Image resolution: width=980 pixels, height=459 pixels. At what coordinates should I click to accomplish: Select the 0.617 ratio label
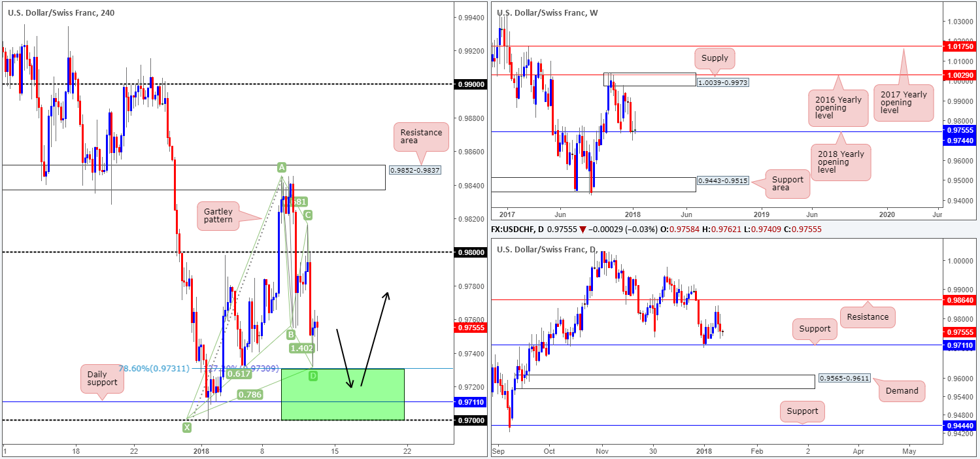[x=239, y=374]
